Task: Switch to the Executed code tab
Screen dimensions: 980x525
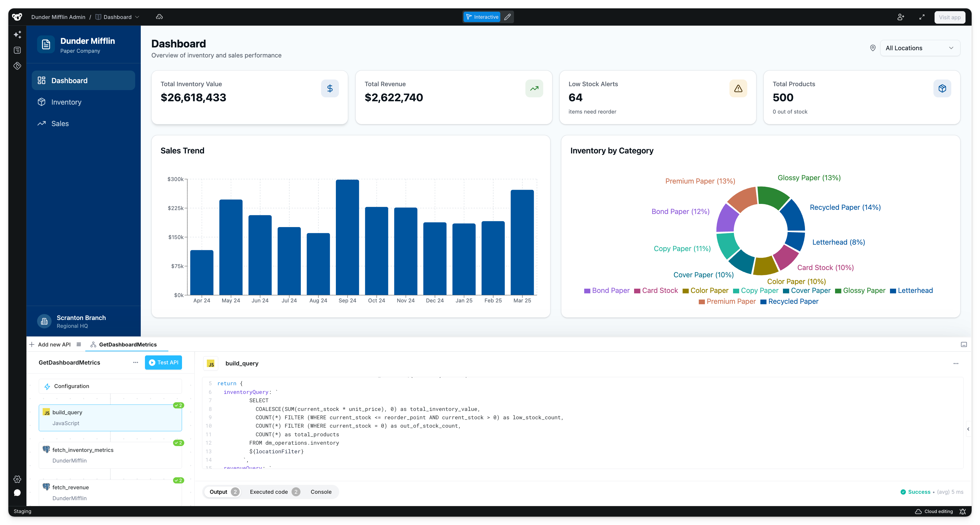Action: pos(269,492)
